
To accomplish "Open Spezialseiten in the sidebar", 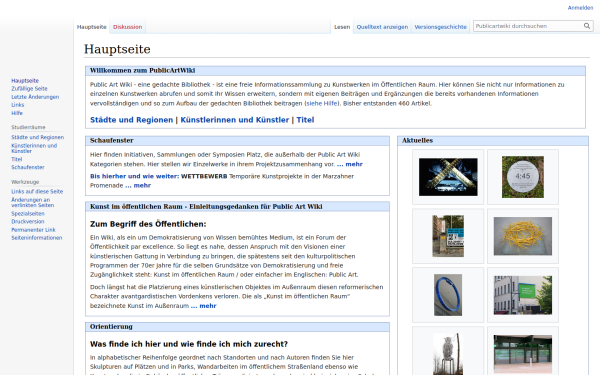I will pos(28,214).
